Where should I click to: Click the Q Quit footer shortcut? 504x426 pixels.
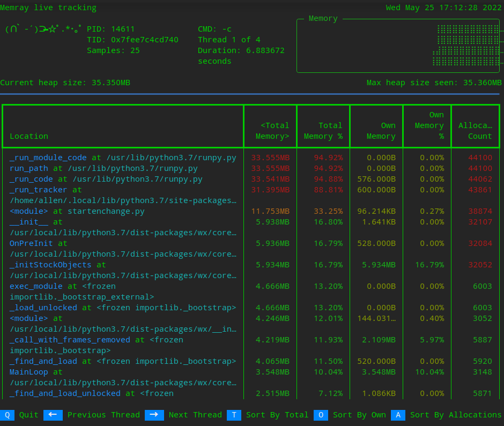coord(19,415)
